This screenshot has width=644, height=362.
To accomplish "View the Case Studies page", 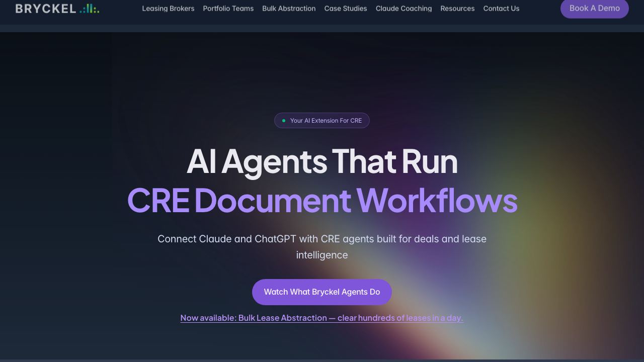I will point(346,9).
